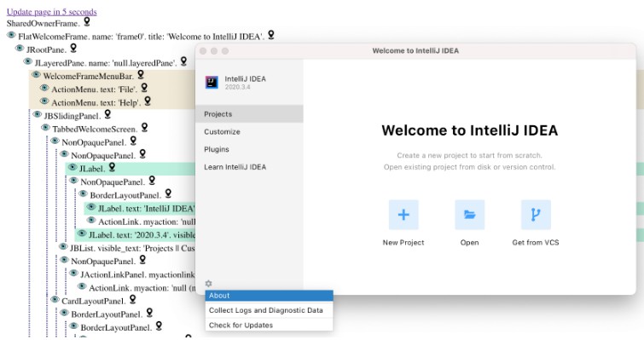The image size is (644, 340).
Task: Select About from the popup menu
Action: coord(269,296)
